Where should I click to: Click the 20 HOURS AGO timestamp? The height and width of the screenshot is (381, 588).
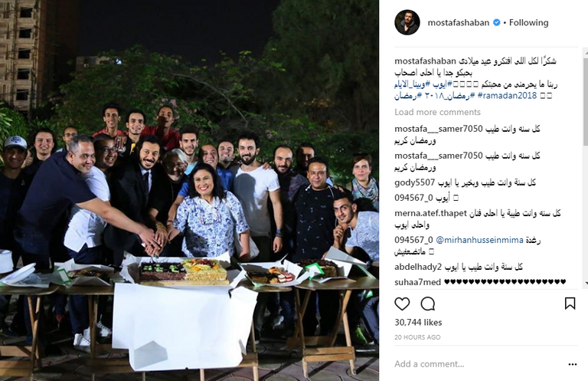pos(417,337)
